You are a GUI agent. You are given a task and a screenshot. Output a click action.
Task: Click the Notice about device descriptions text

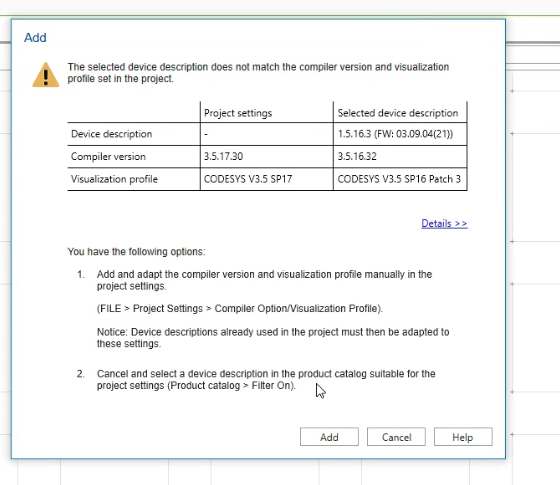(x=273, y=338)
